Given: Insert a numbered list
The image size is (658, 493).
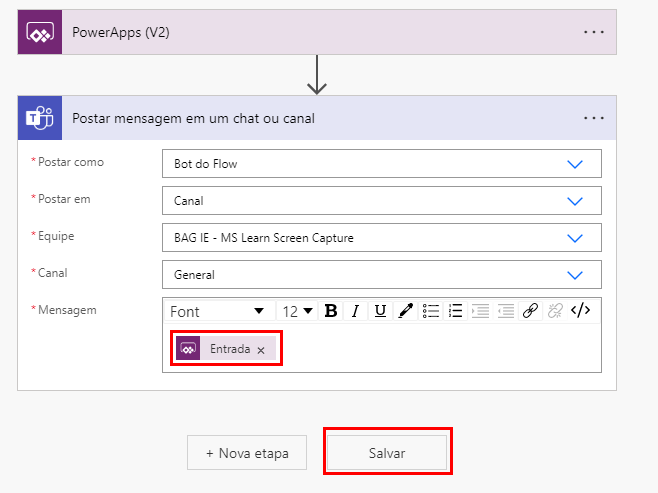Looking at the screenshot, I should (x=455, y=311).
